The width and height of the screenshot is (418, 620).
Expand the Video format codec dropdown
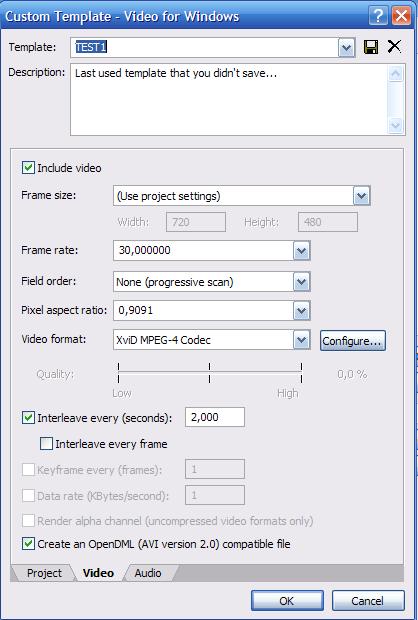301,340
